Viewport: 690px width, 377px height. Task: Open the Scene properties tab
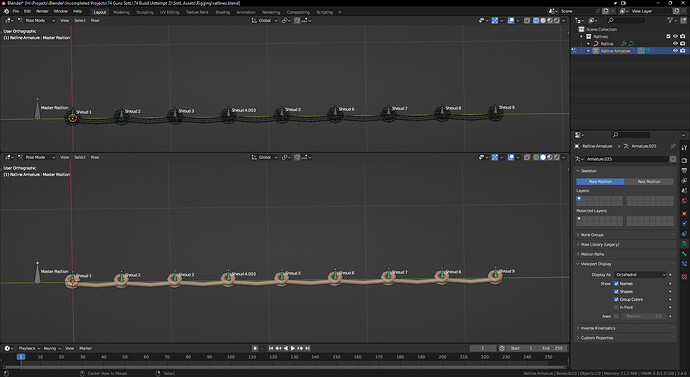point(684,191)
